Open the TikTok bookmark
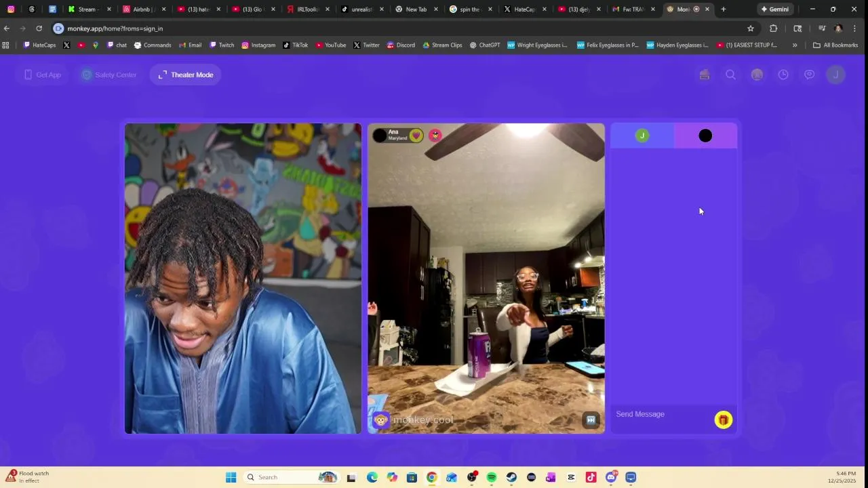 point(296,45)
